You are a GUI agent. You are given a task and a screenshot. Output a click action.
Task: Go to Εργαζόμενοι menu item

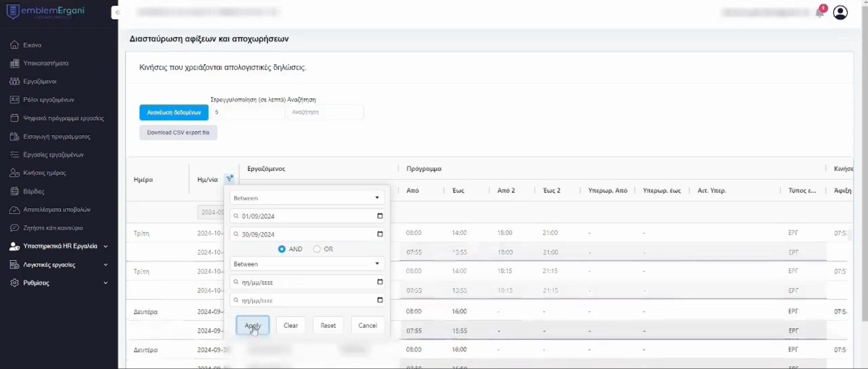[40, 82]
